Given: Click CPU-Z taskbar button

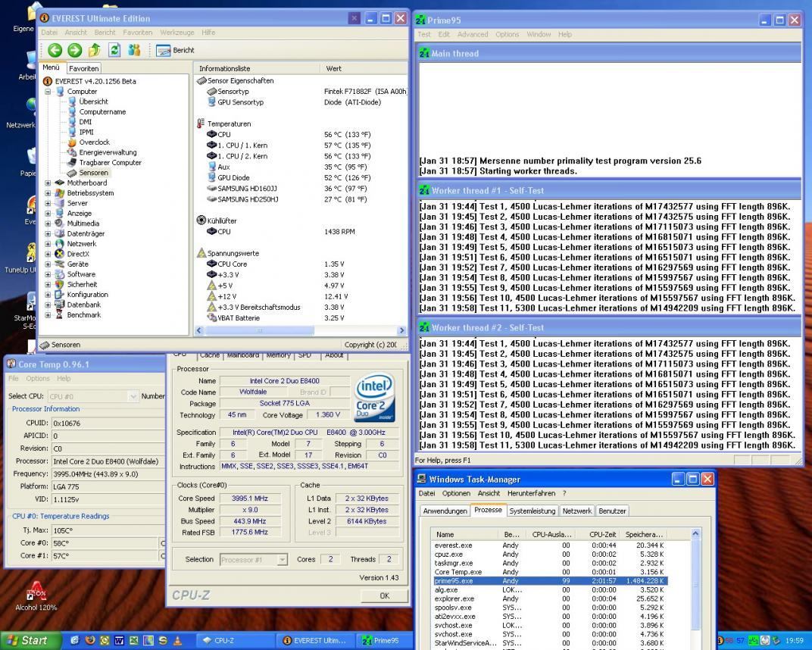Looking at the screenshot, I should [236, 641].
